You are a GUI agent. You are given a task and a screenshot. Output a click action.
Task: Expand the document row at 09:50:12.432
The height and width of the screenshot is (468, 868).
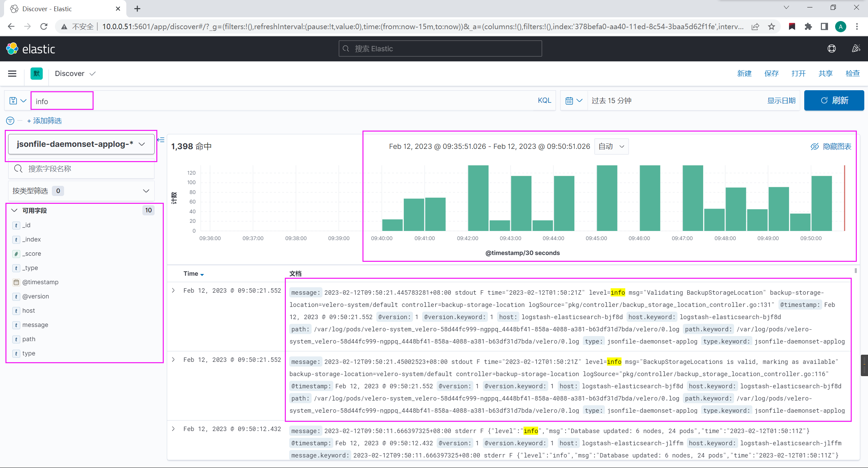tap(173, 429)
